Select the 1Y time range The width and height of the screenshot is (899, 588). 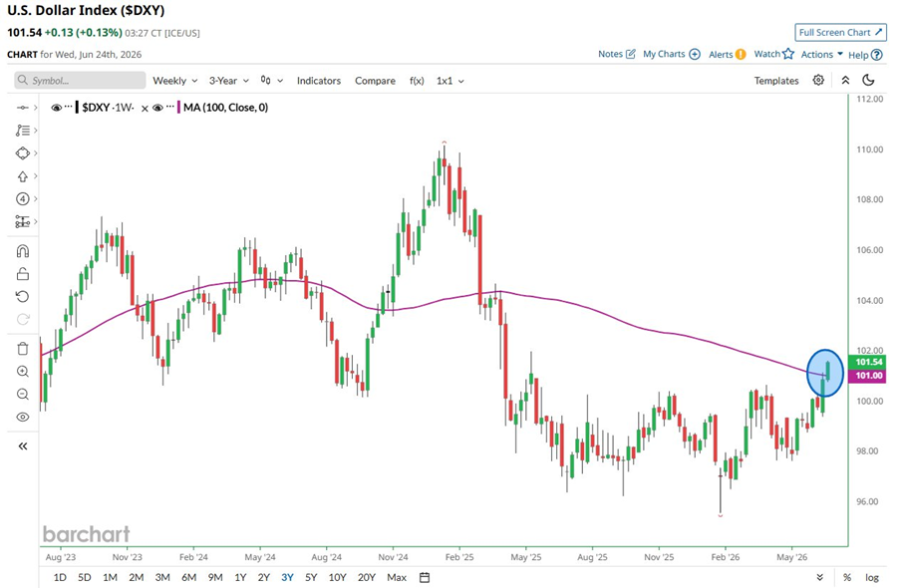[x=240, y=577]
